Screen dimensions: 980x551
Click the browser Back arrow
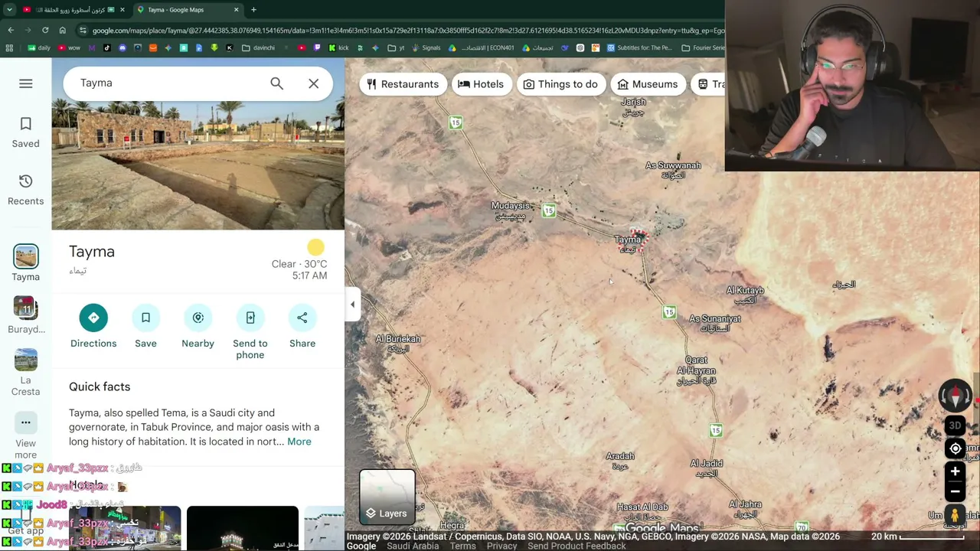coord(11,31)
